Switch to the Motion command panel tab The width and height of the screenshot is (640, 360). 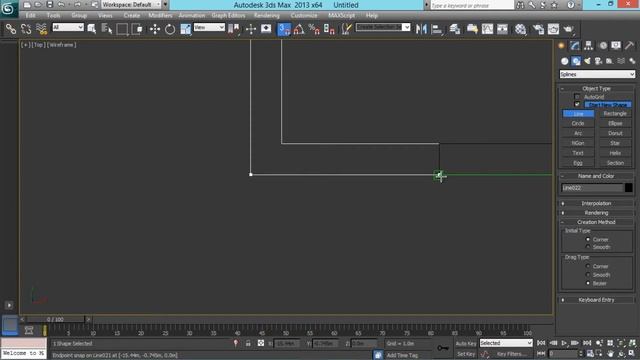[x=603, y=45]
